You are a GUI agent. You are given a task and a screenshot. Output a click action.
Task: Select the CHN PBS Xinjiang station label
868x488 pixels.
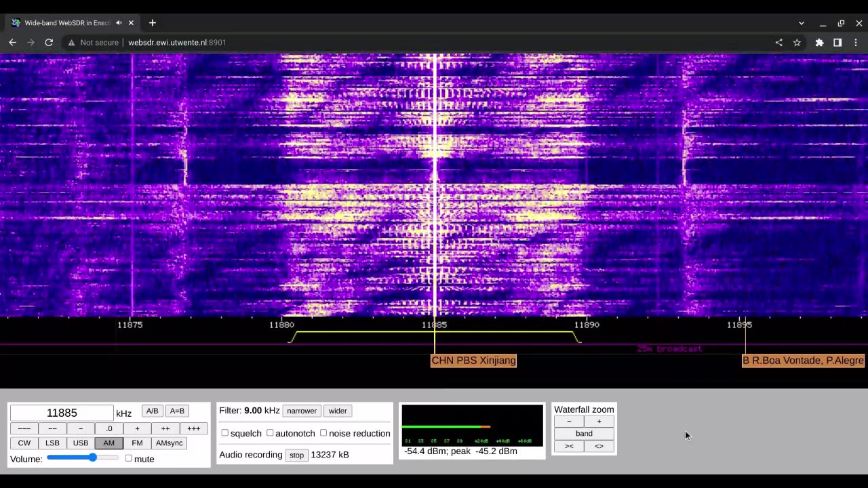(x=473, y=361)
